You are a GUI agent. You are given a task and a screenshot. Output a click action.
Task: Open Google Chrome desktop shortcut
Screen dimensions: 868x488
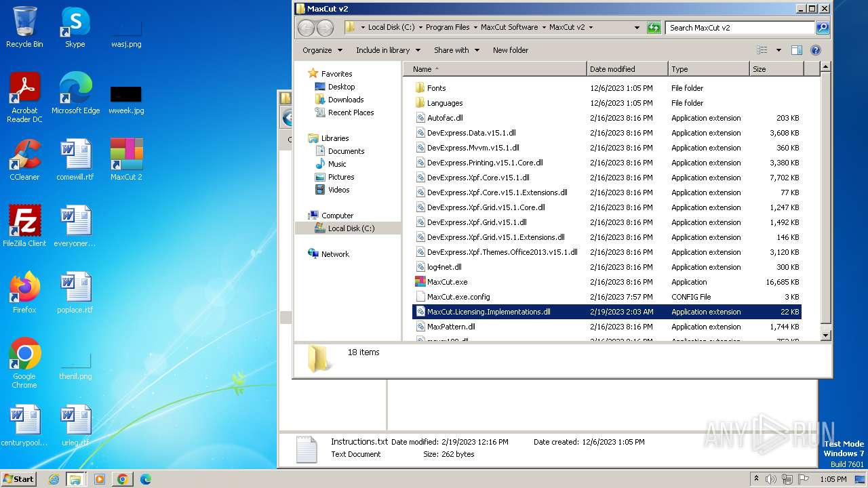pos(24,363)
